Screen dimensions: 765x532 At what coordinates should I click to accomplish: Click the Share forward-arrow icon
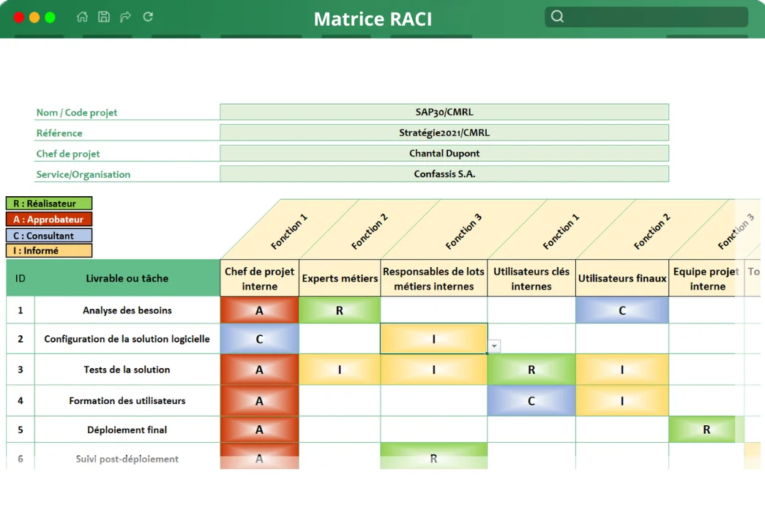pyautogui.click(x=124, y=16)
